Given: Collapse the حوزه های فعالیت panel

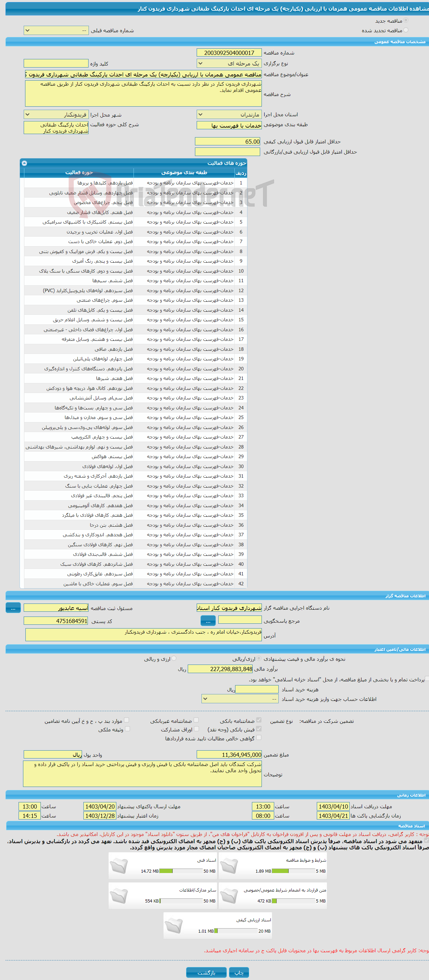Looking at the screenshot, I should (x=24, y=163).
